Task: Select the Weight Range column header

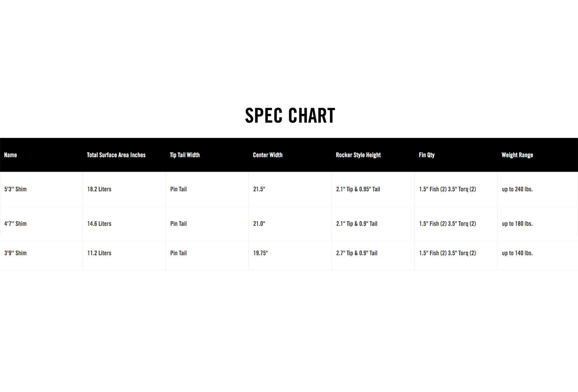Action: pyautogui.click(x=517, y=155)
